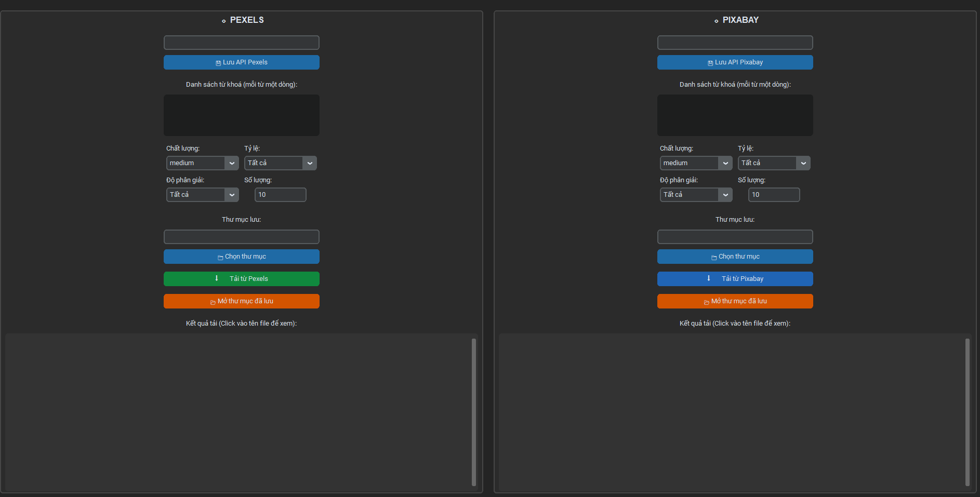Click the open-folder icon in the Pixabay orange button
Screen dimensions: 980x497
(x=707, y=302)
